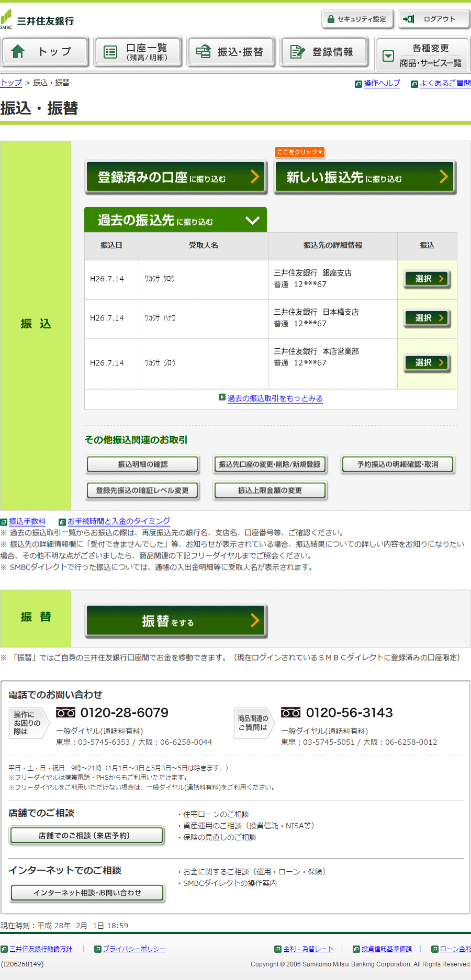471x980 pixels.
Task: Click 振込先口座の変更・削除/新規登録 button
Action: (x=270, y=464)
